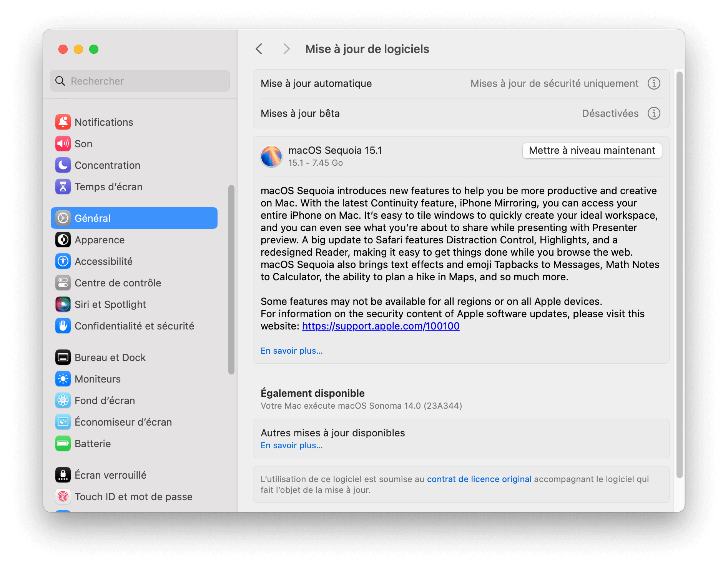Click the Batterie icon

pos(63,443)
